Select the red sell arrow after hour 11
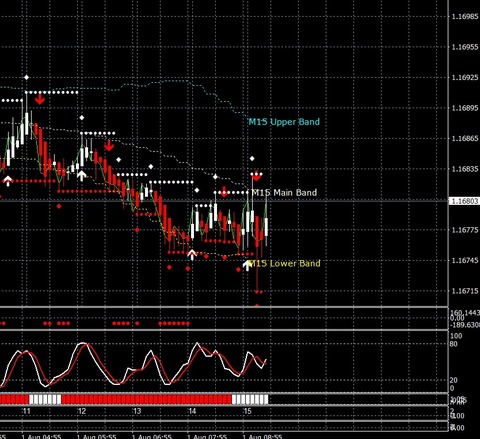 40,99
